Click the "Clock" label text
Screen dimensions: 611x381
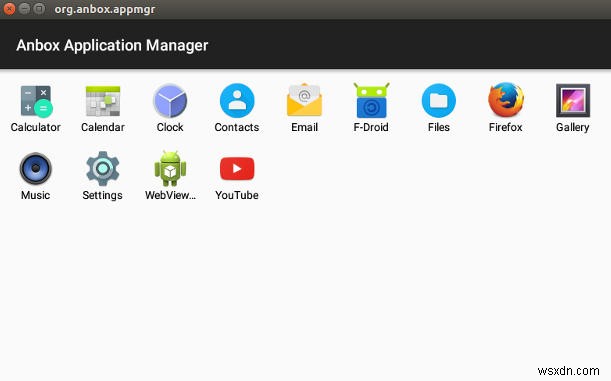pyautogui.click(x=170, y=127)
